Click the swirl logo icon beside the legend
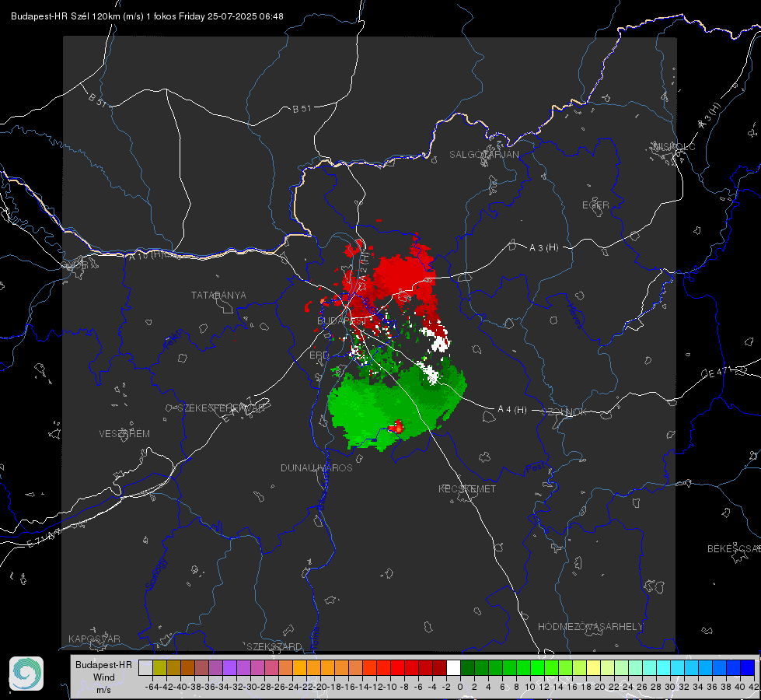 coord(26,674)
